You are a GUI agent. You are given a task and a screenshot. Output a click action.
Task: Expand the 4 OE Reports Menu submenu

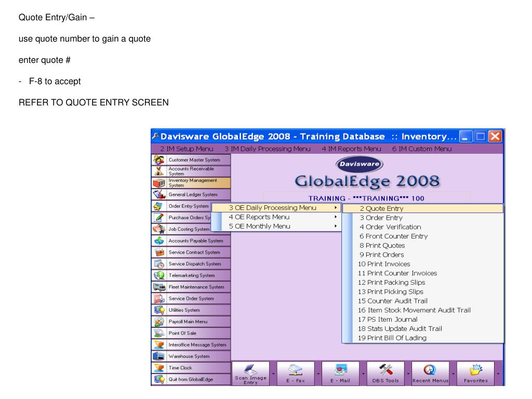click(276, 217)
